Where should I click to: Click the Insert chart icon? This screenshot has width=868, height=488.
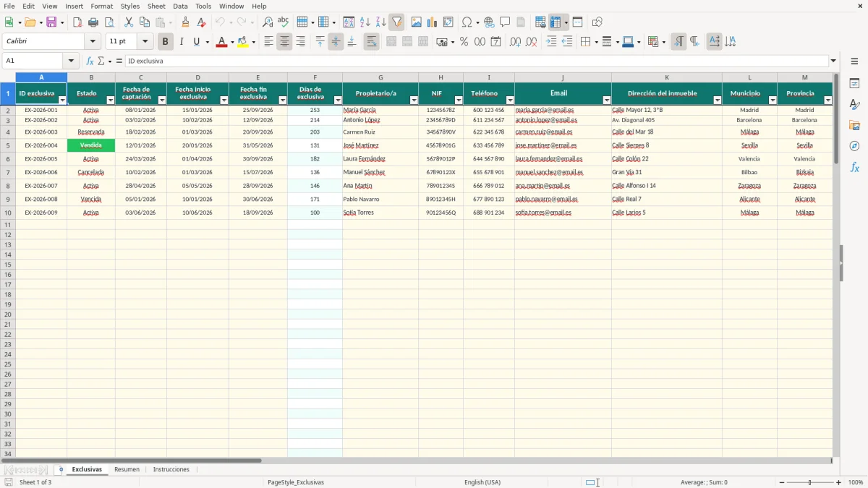click(x=433, y=22)
